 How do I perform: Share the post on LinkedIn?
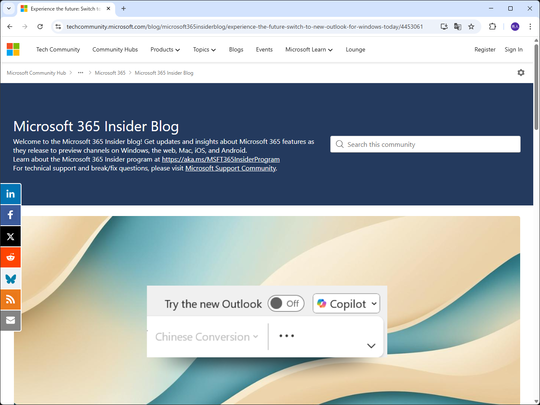point(10,194)
